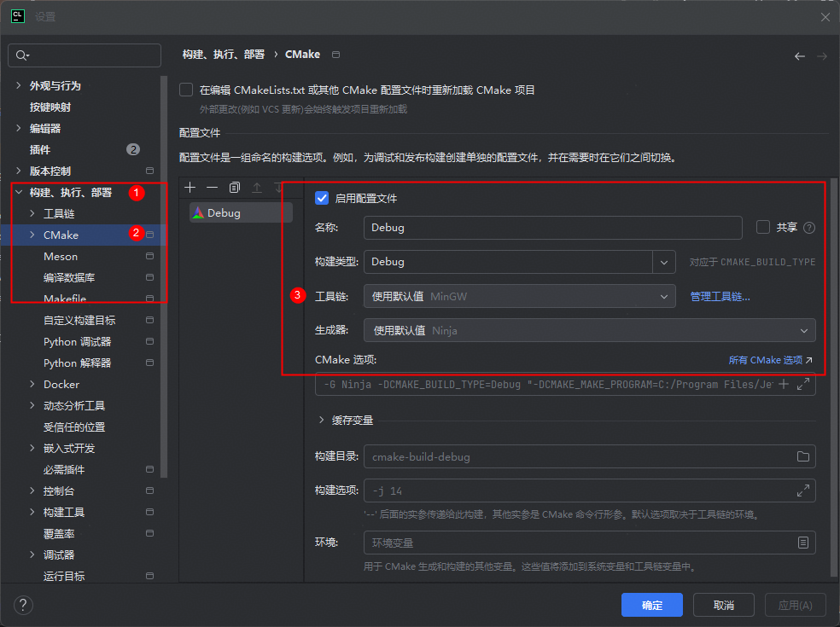Browse for build directory folder icon

tap(803, 456)
